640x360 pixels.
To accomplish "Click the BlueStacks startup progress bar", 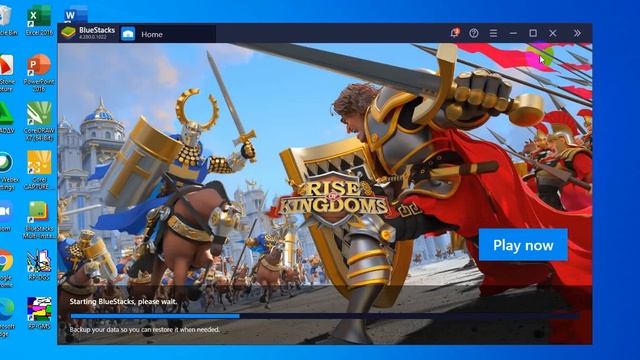I will [x=324, y=316].
